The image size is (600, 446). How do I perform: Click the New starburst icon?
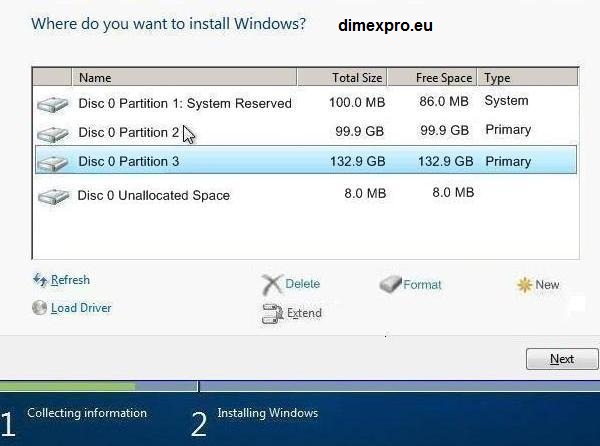coord(524,285)
